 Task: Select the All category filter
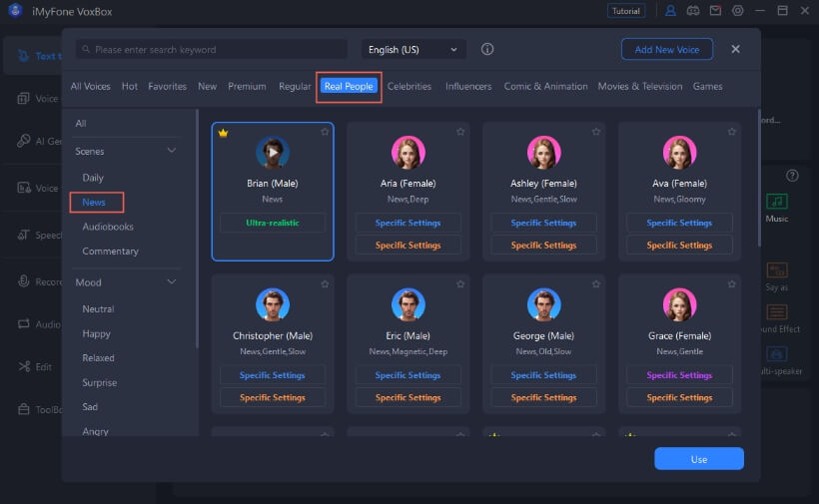pyautogui.click(x=81, y=124)
